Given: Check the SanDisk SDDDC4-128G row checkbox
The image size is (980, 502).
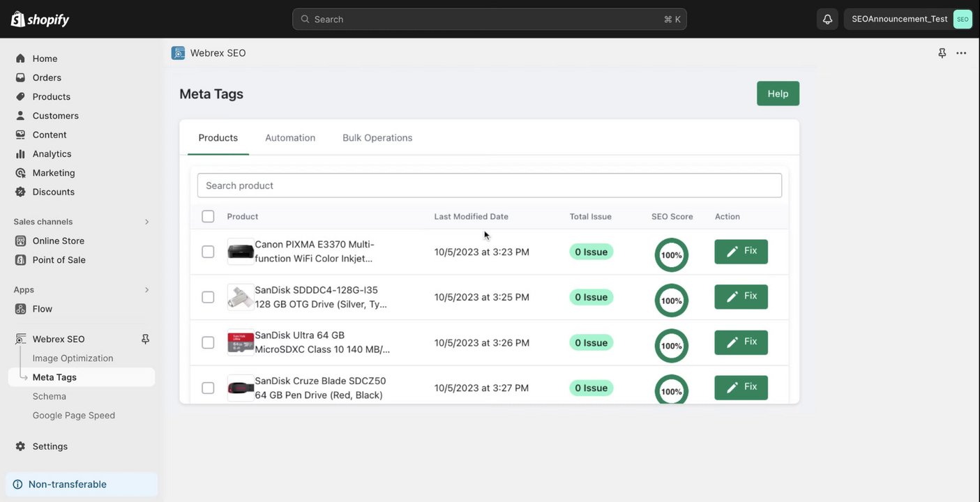Looking at the screenshot, I should click(x=208, y=297).
